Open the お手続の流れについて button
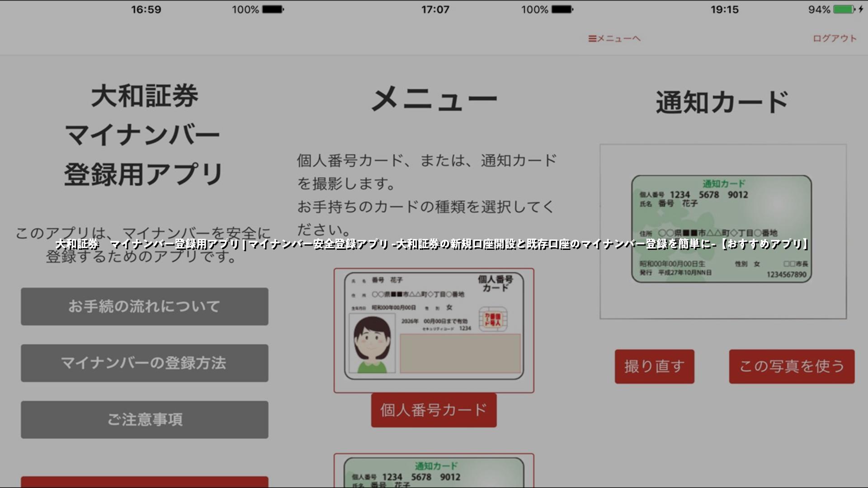868x488 pixels. 145,306
